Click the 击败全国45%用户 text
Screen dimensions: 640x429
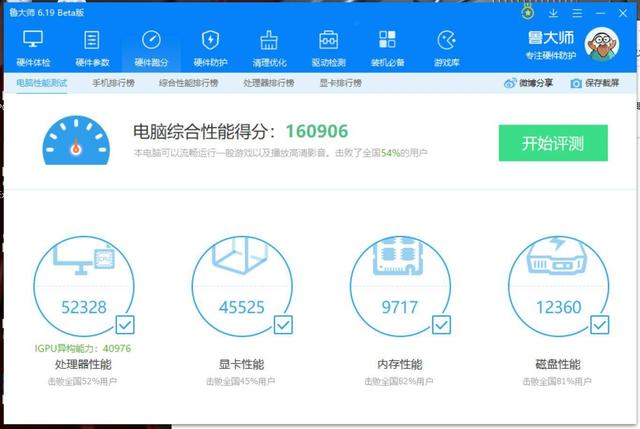pyautogui.click(x=241, y=381)
